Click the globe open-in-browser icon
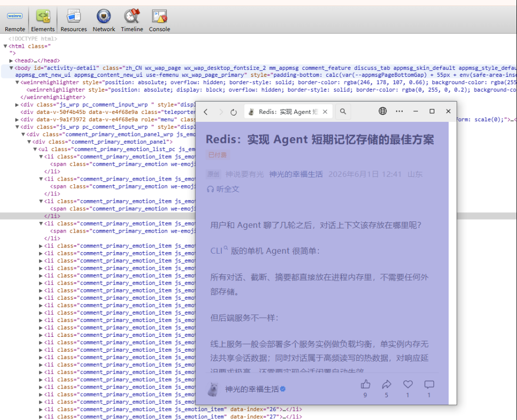This screenshot has height=420, width=517. point(382,111)
